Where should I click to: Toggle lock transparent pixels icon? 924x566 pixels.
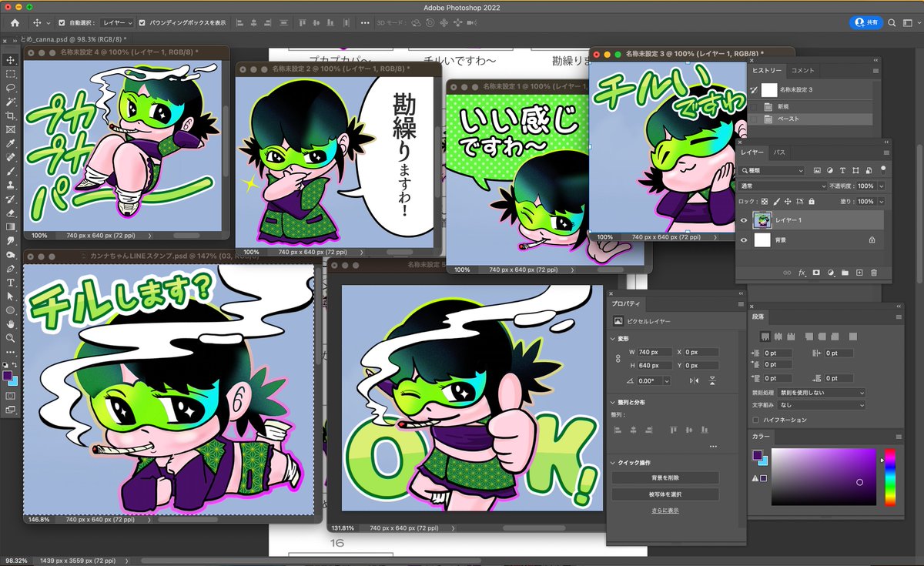(764, 201)
